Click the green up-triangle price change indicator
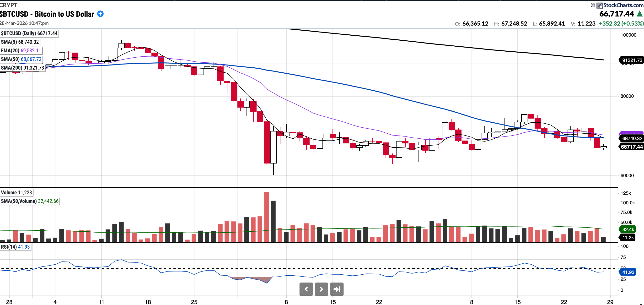644x305 pixels. coord(639,14)
